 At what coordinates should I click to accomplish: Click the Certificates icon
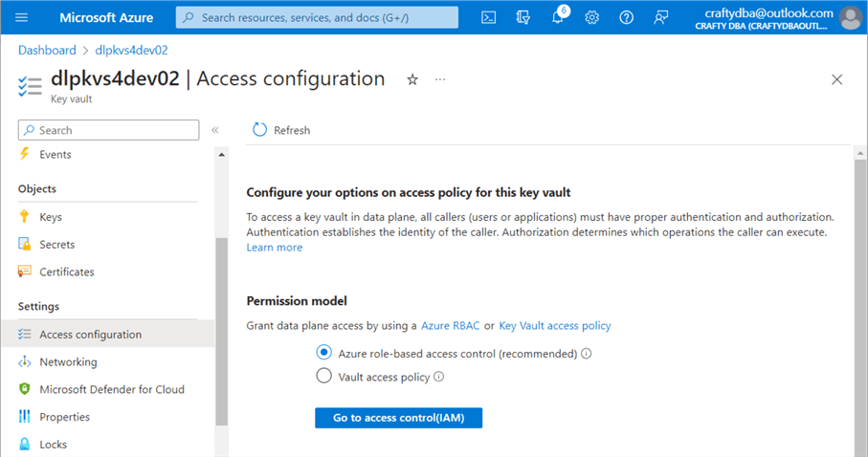pyautogui.click(x=24, y=272)
